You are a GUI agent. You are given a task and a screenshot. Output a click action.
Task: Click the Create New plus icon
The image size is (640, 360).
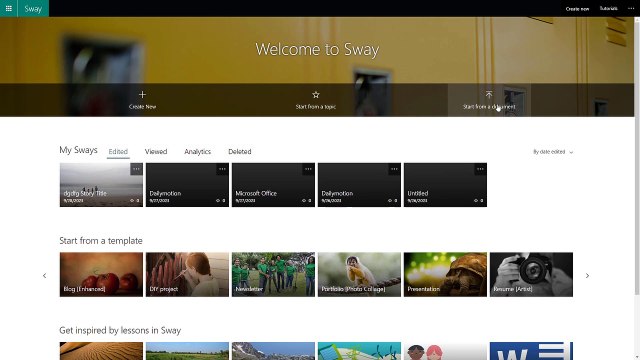pos(142,95)
